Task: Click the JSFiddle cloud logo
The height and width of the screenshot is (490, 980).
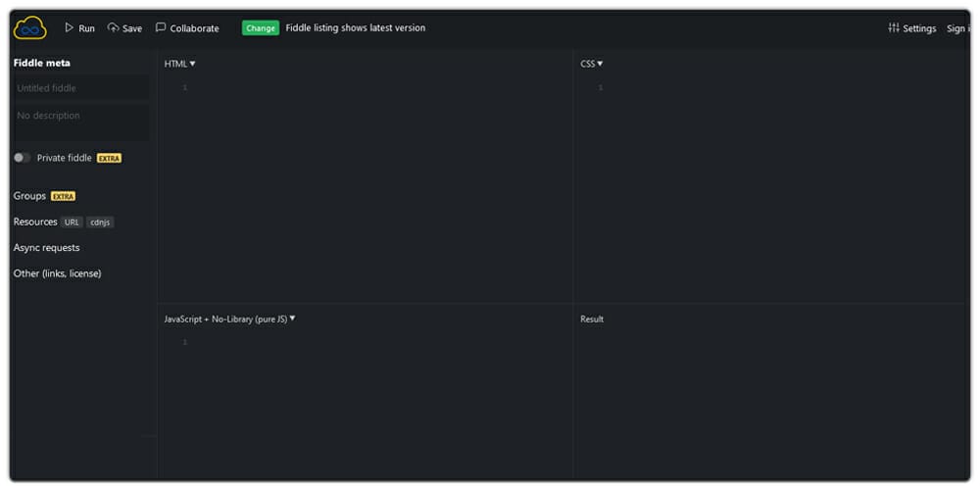Action: click(30, 28)
